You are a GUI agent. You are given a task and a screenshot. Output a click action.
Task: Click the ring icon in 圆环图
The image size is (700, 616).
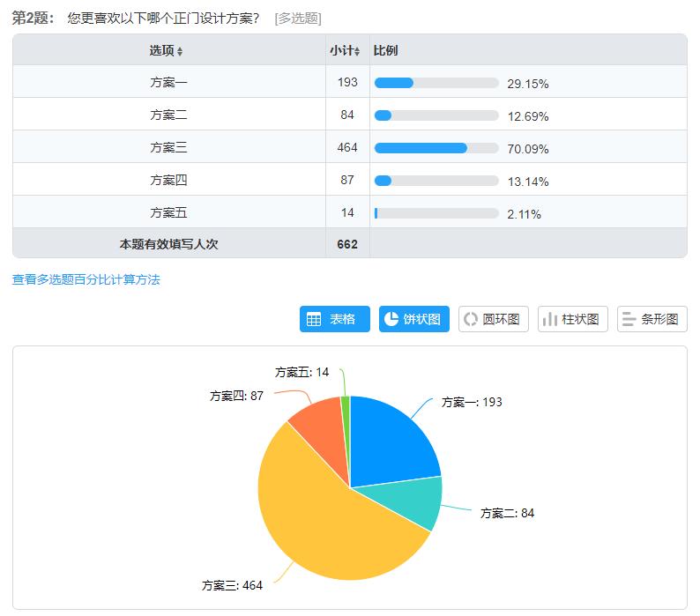click(x=470, y=319)
